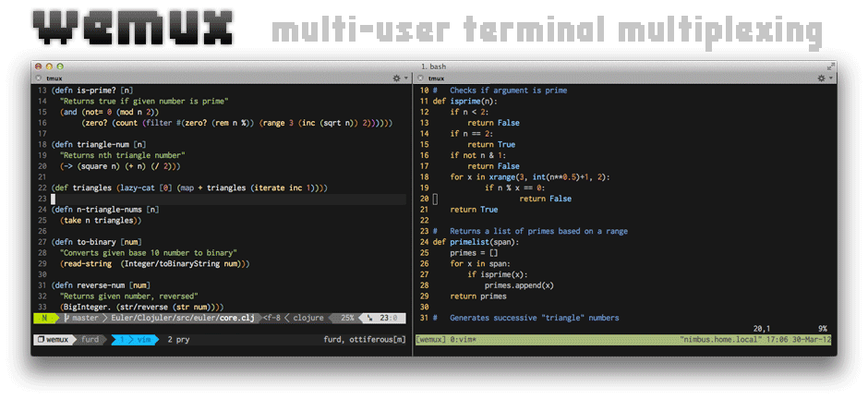Click 'if n % x == 0:' on line 19

[515, 187]
